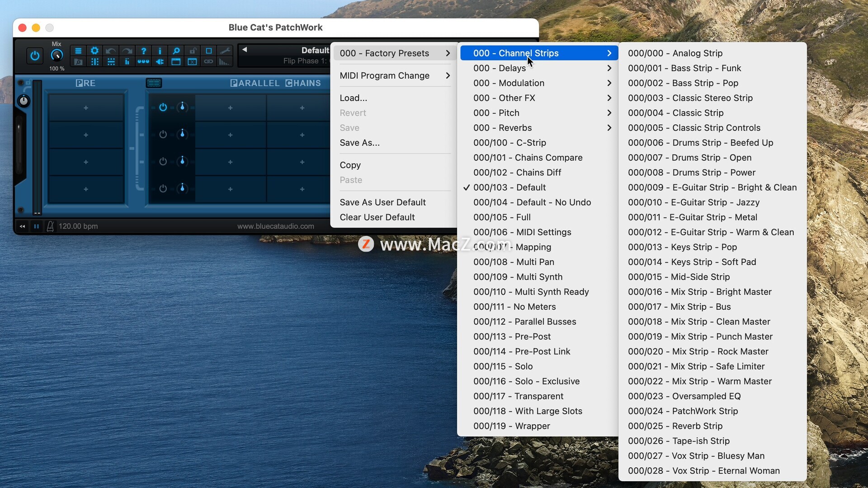The image size is (868, 488).
Task: Choose Save As... menu entry
Action: pos(394,142)
